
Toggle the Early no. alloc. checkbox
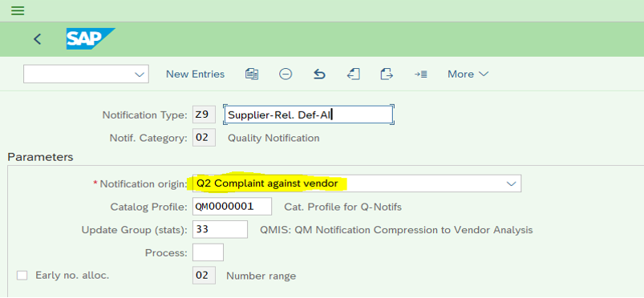22,276
